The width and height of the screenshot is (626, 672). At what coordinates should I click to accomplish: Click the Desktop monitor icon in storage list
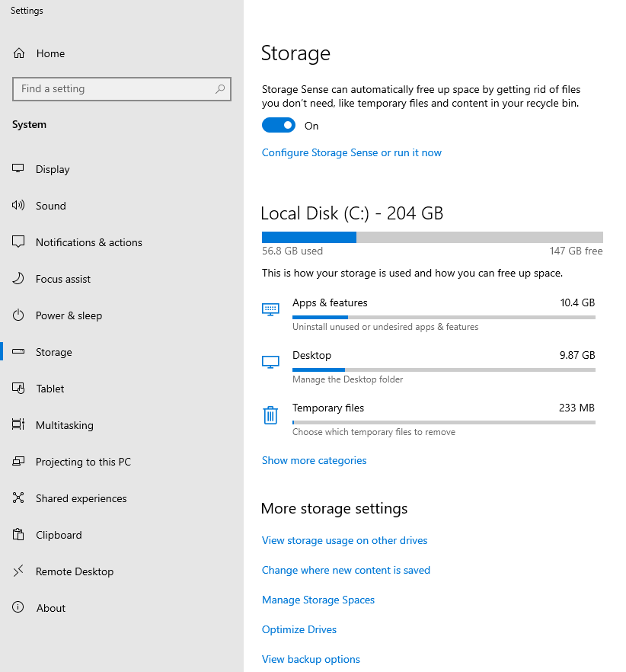pyautogui.click(x=270, y=362)
